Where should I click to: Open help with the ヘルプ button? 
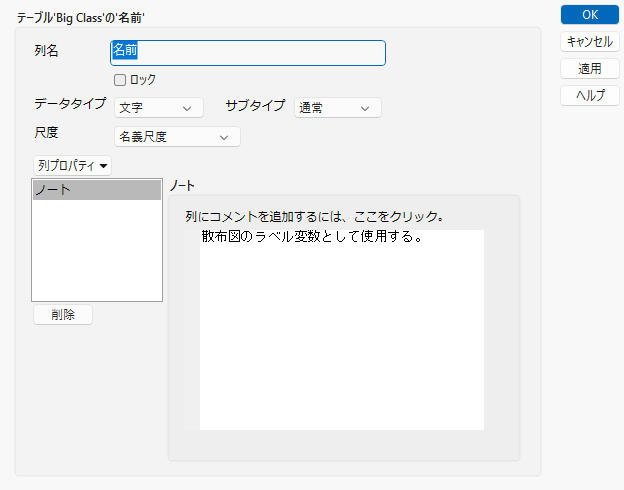pos(590,96)
